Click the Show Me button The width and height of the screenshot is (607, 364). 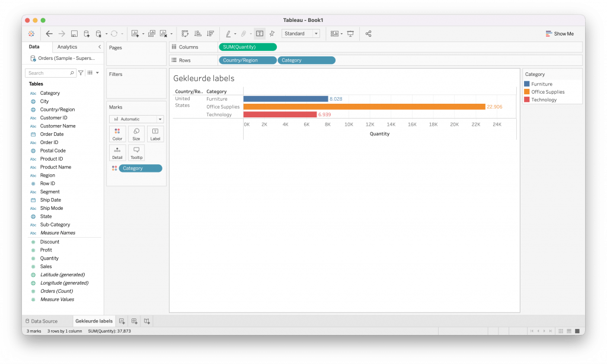click(560, 34)
